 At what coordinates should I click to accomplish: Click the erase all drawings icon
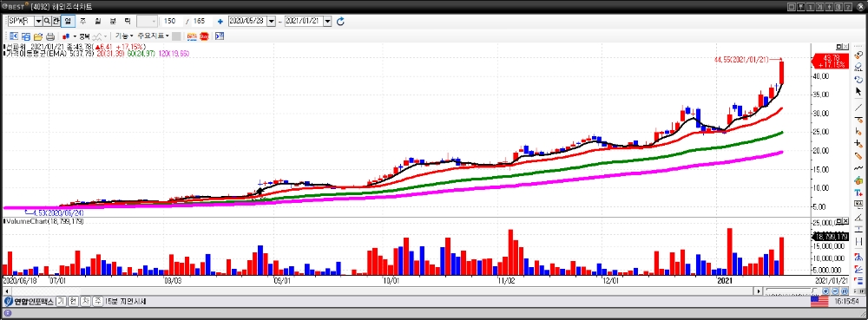click(x=858, y=67)
